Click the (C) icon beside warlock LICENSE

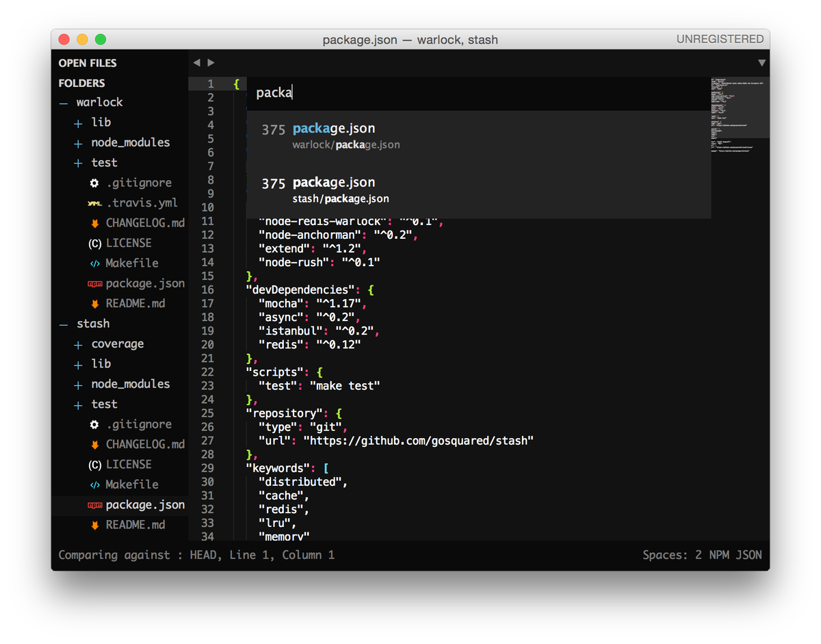point(94,244)
